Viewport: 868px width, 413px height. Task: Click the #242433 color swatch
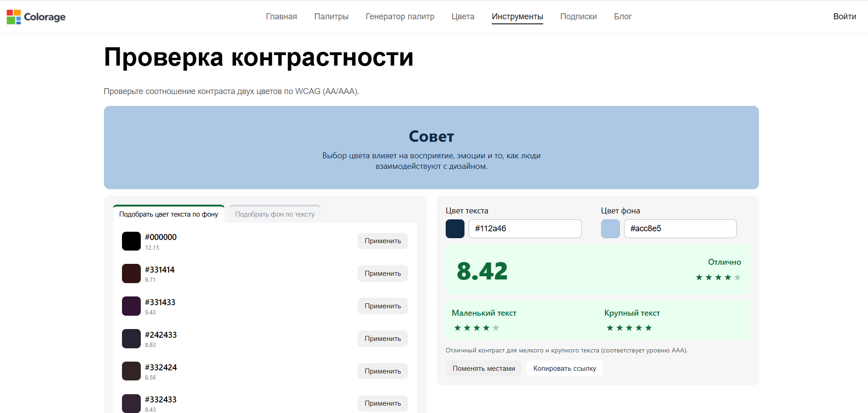coord(131,339)
